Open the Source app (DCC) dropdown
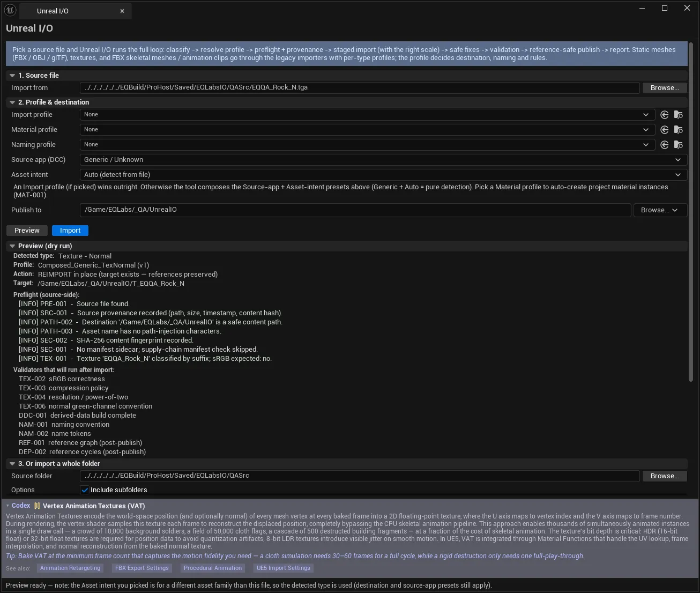This screenshot has width=700, height=593. coord(383,160)
